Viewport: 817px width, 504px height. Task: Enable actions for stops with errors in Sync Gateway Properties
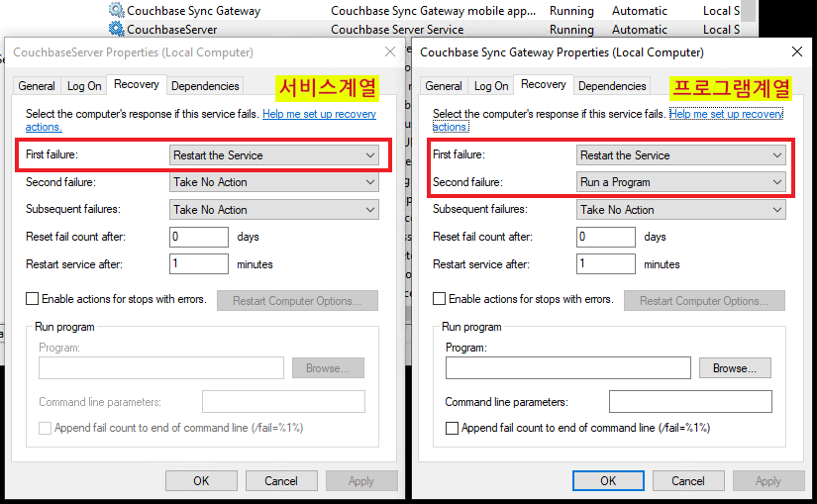point(440,299)
